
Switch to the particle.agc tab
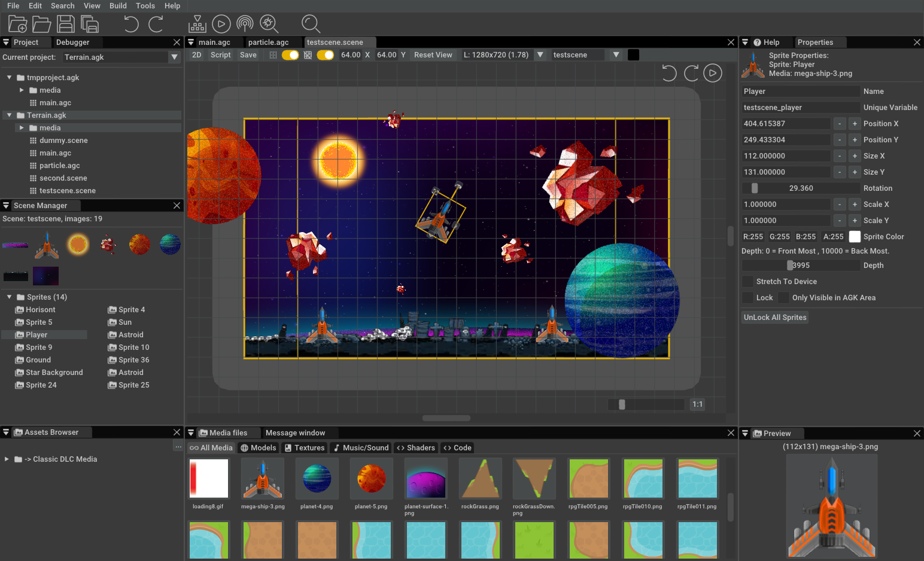pyautogui.click(x=269, y=42)
